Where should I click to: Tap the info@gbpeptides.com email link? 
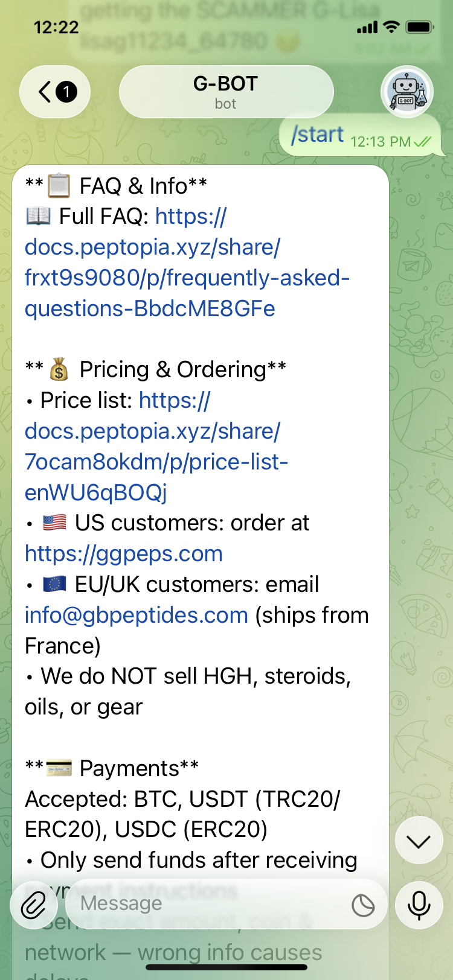137,615
